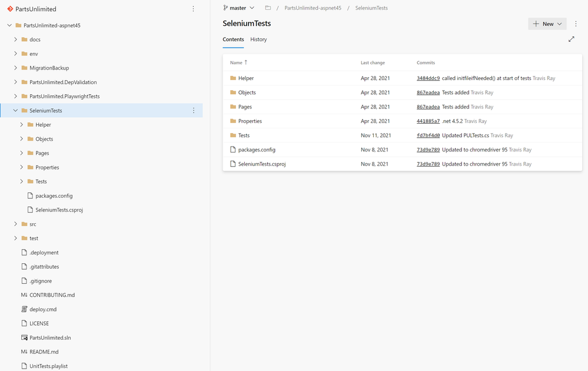Switch to the History tab

point(258,39)
